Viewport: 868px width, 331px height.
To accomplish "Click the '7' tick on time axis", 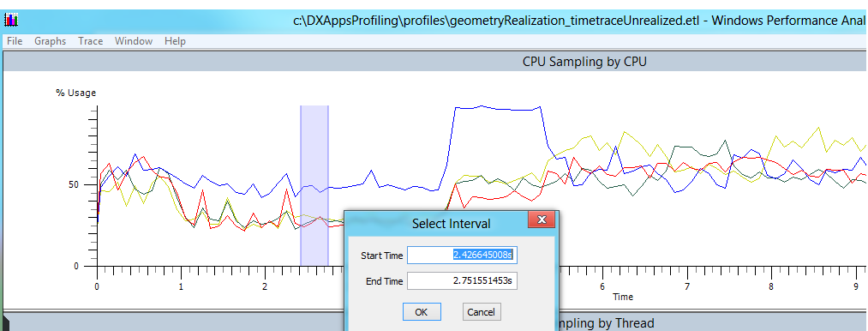I will [686, 286].
